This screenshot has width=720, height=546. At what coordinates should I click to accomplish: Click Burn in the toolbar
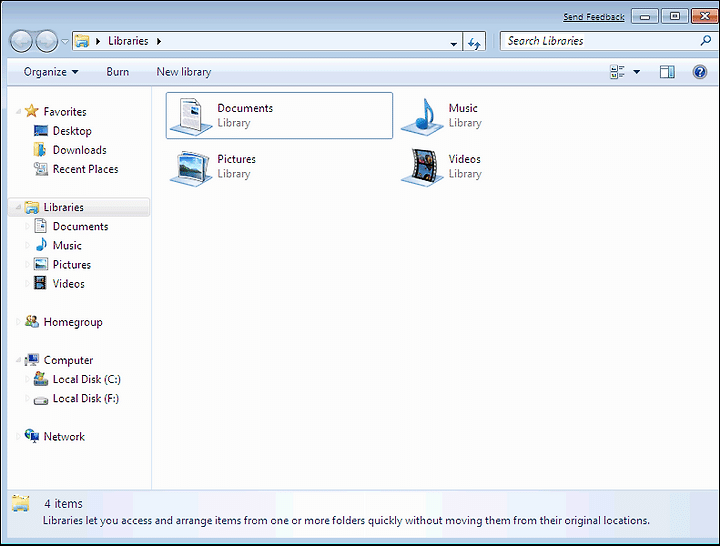118,72
